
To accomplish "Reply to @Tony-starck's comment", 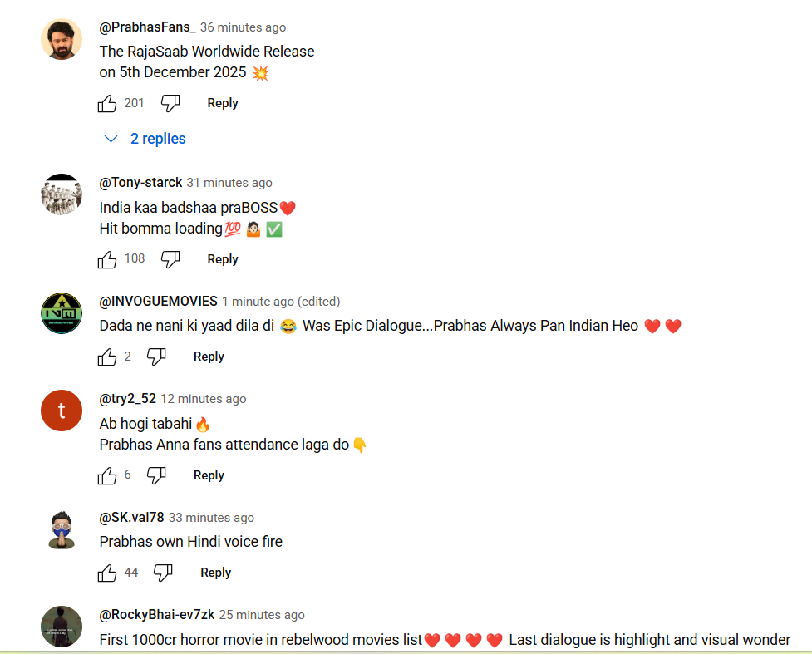I will tap(223, 259).
